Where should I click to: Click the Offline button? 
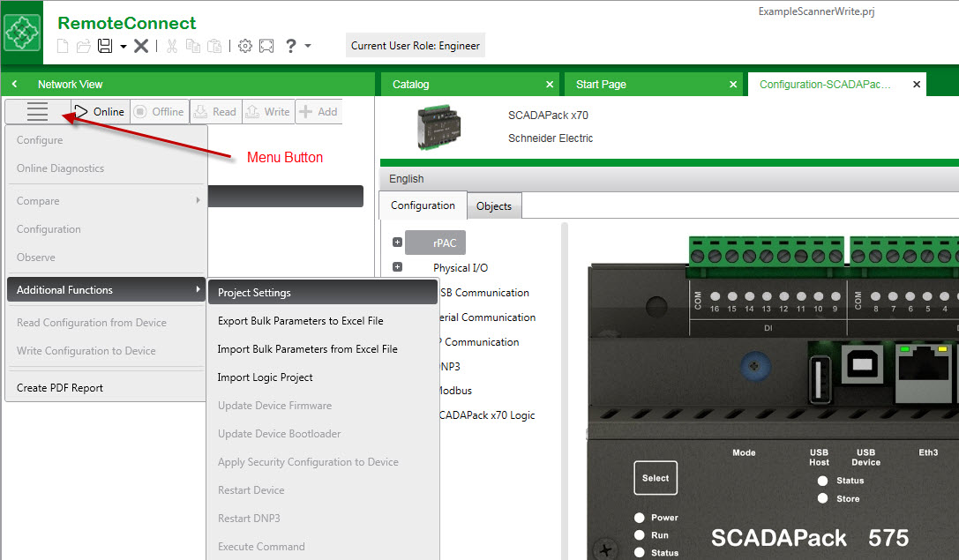(x=159, y=111)
